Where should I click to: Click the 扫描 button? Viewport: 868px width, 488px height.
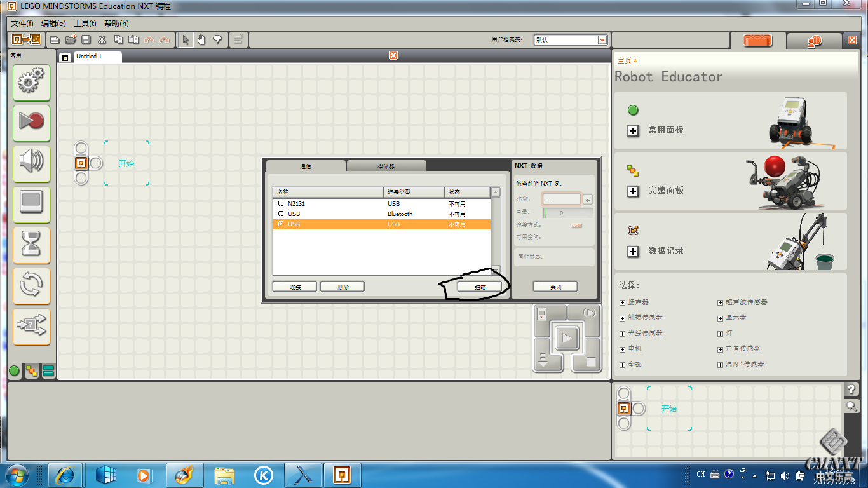point(480,287)
